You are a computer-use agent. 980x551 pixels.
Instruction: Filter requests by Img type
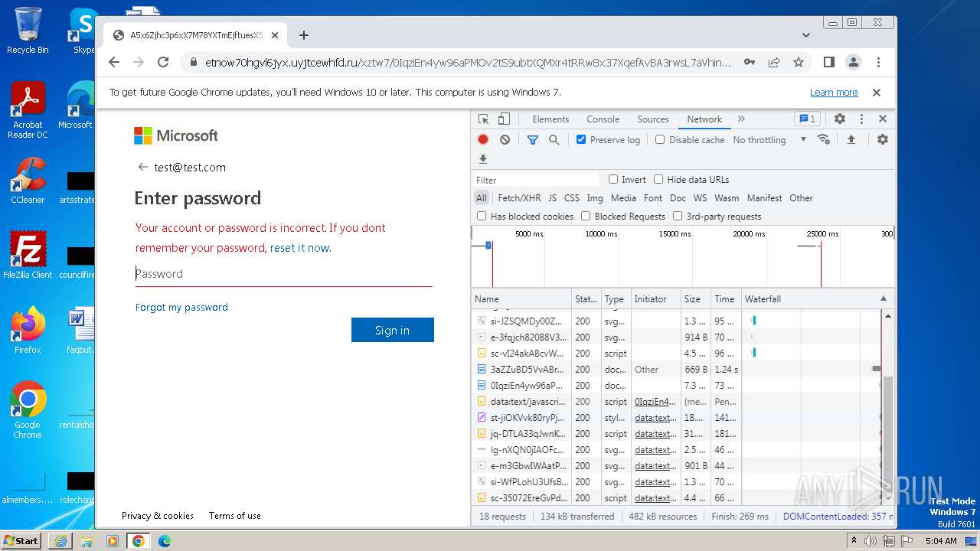(x=595, y=198)
